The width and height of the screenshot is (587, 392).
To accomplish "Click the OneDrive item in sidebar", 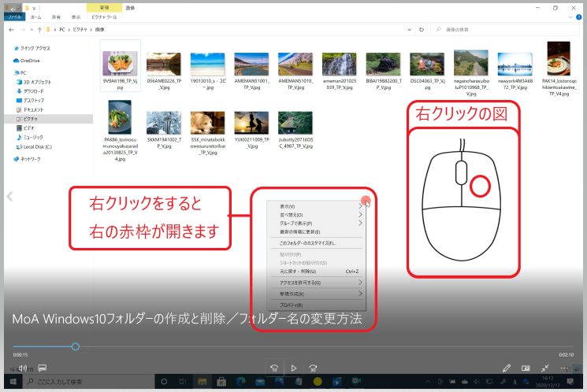I will pyautogui.click(x=31, y=60).
